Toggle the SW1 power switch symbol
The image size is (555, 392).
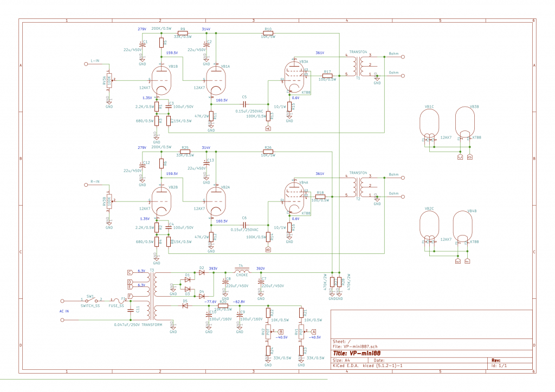91,300
